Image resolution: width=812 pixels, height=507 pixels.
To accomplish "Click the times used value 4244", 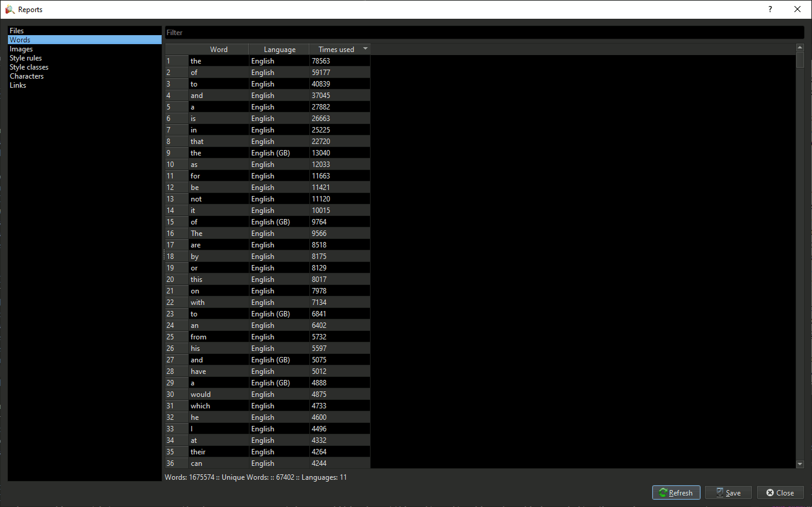I will [x=340, y=463].
